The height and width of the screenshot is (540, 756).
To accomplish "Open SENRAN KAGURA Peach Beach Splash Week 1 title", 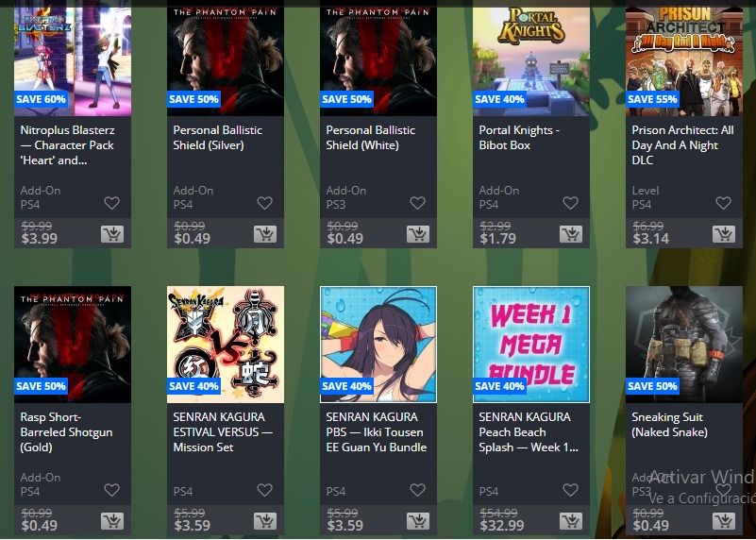I will point(529,432).
